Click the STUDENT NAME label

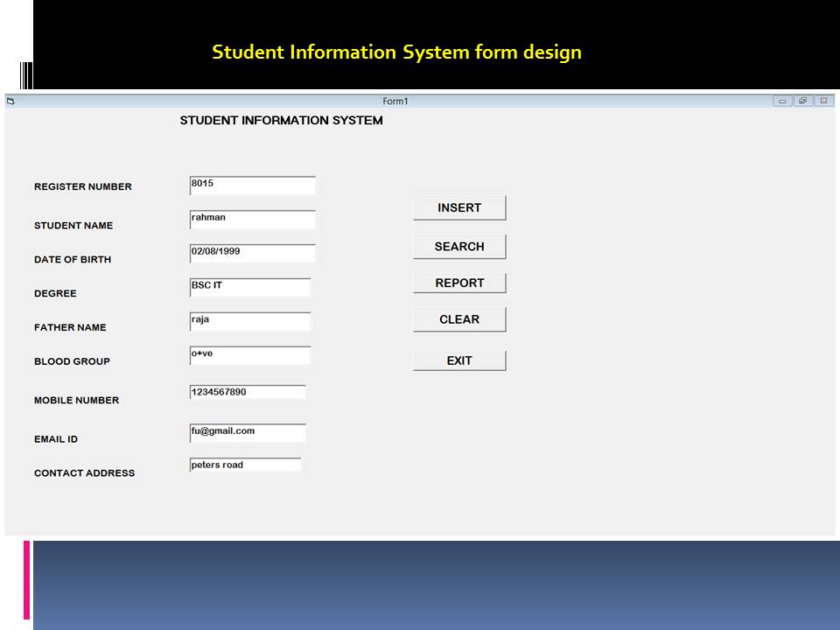[x=73, y=226]
